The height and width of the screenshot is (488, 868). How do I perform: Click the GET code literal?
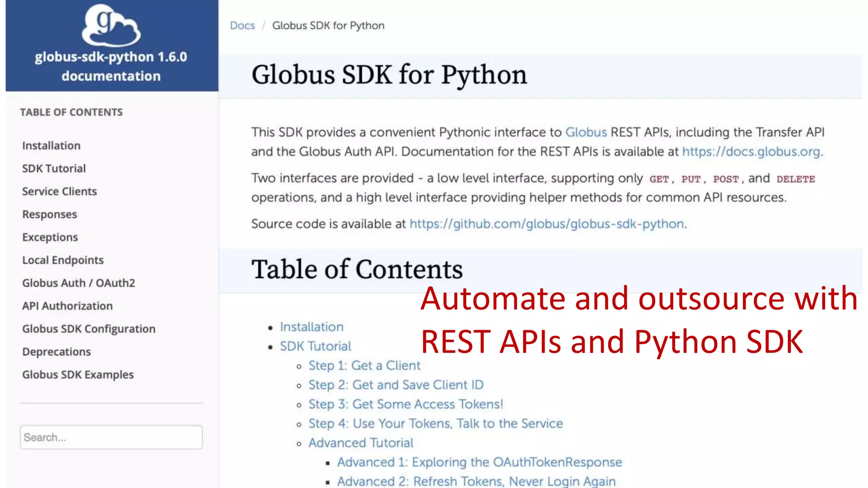point(659,179)
